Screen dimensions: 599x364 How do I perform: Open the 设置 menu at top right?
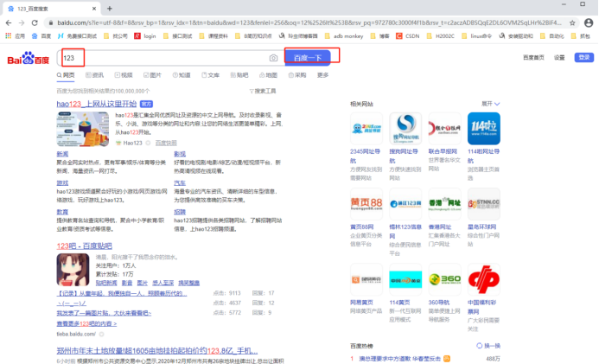559,58
